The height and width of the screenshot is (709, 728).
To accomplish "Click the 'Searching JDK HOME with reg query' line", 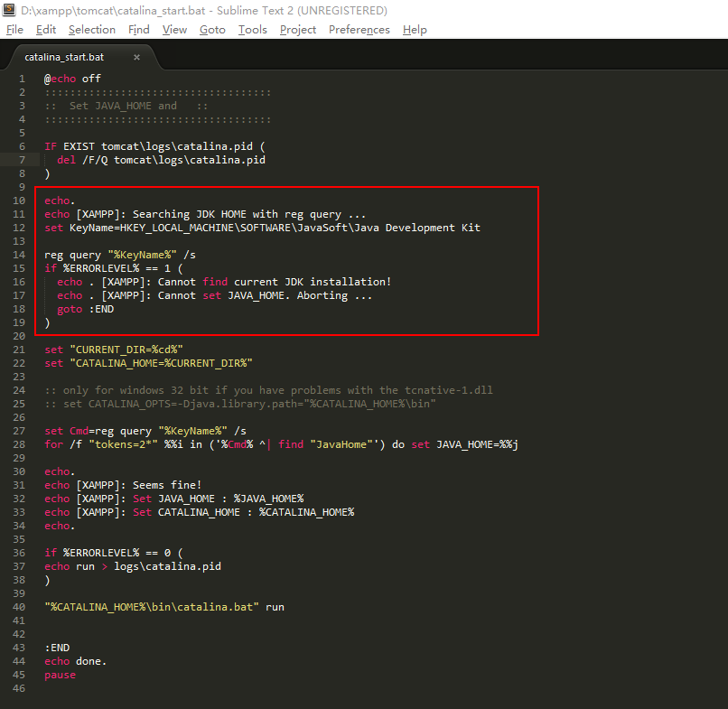I will (x=205, y=214).
